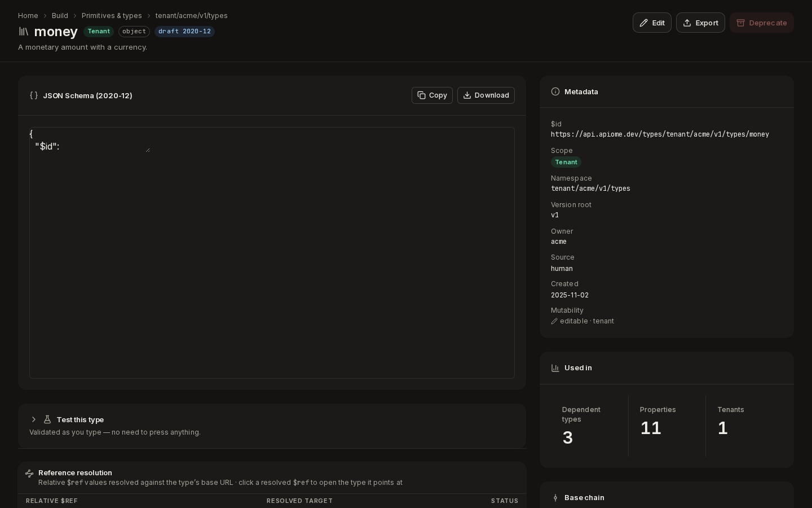The height and width of the screenshot is (508, 812).
Task: Export the money type
Action: (x=700, y=23)
